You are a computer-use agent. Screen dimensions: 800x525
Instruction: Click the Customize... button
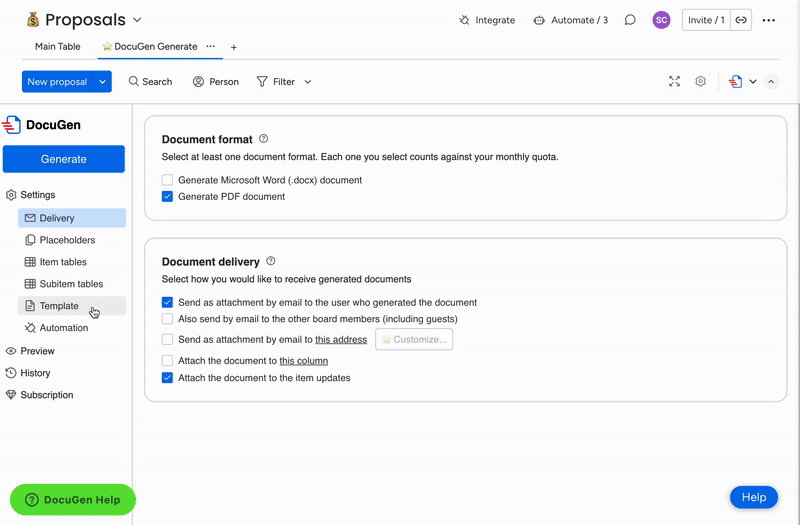click(x=414, y=339)
